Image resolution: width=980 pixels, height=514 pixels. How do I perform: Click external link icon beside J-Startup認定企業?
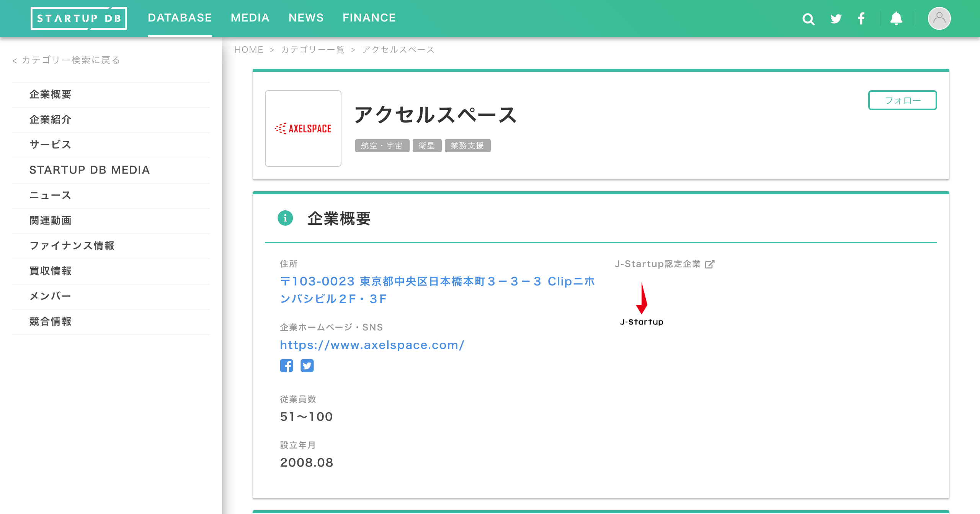click(710, 264)
